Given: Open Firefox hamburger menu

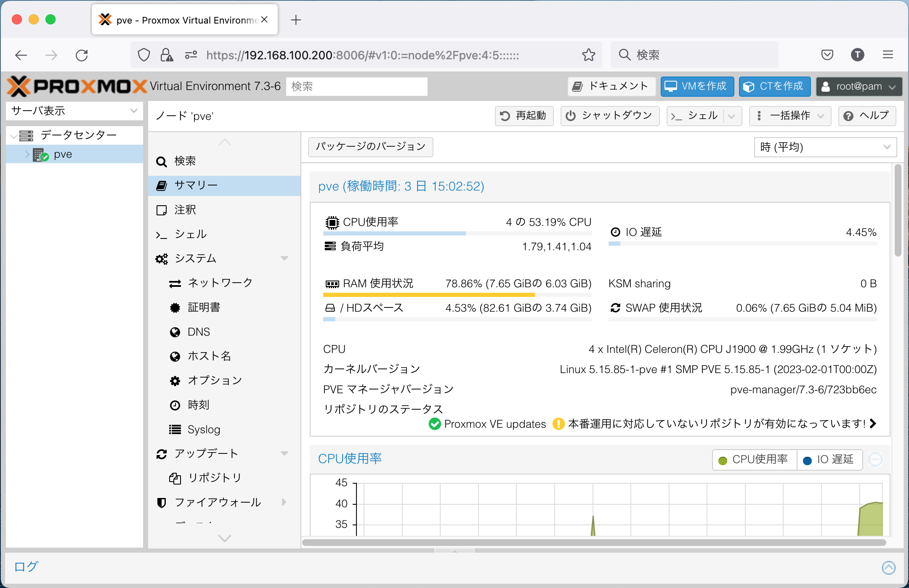Looking at the screenshot, I should pos(888,55).
